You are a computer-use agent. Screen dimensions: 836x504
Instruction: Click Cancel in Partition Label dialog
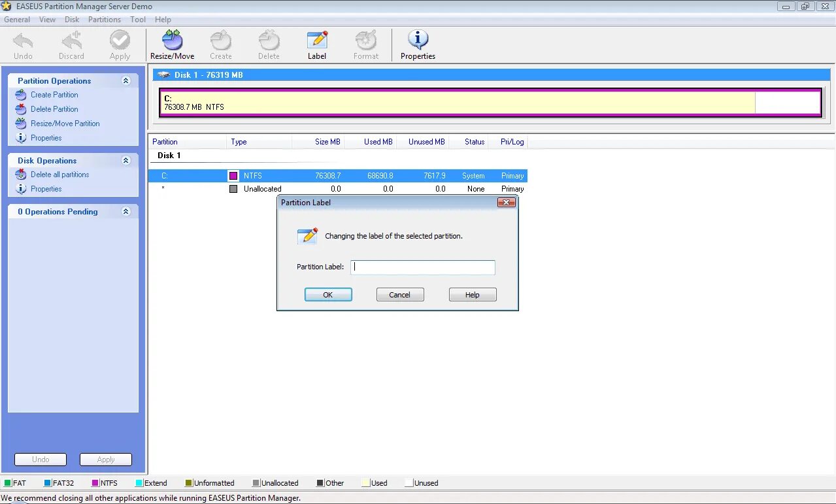pos(400,295)
